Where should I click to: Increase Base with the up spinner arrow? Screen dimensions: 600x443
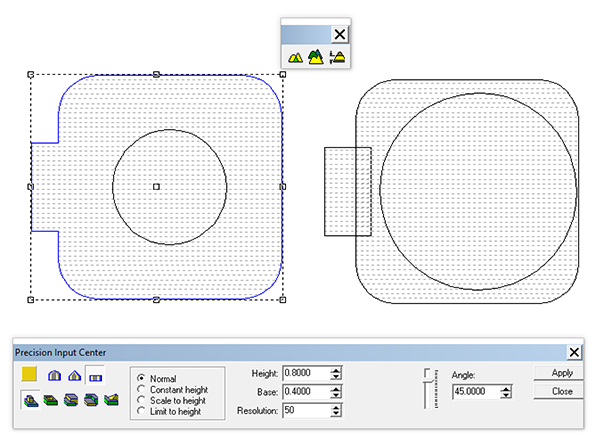336,389
